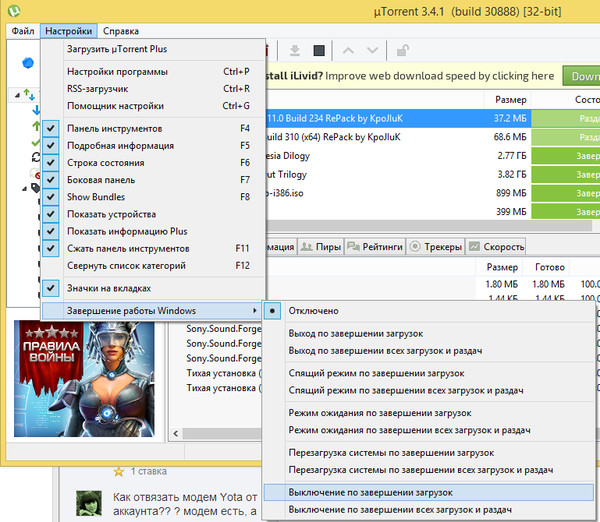Click the uTorrent logo in the title bar

click(14, 11)
